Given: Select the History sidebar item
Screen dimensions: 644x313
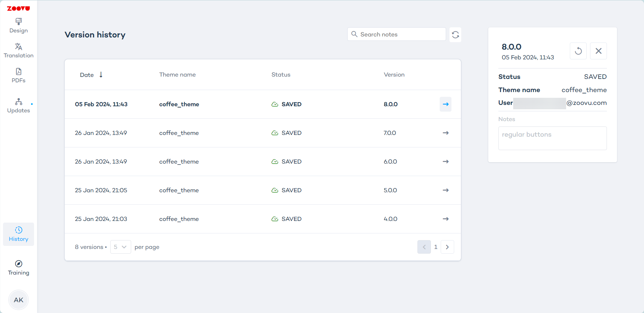Looking at the screenshot, I should tap(19, 234).
